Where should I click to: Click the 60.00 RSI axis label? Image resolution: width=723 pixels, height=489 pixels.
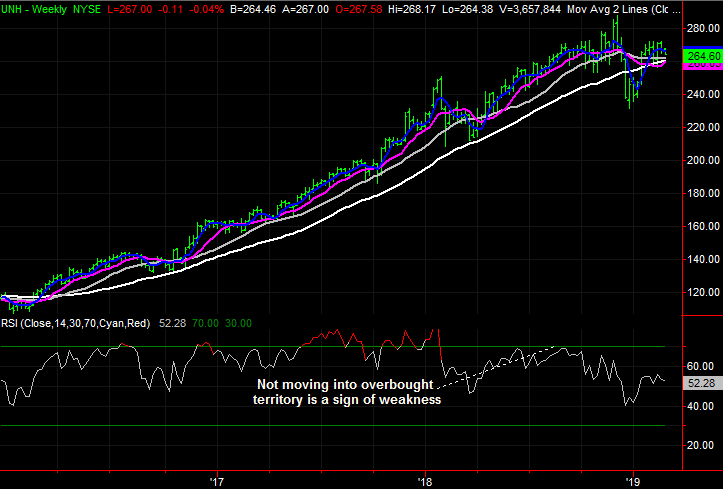coord(700,366)
